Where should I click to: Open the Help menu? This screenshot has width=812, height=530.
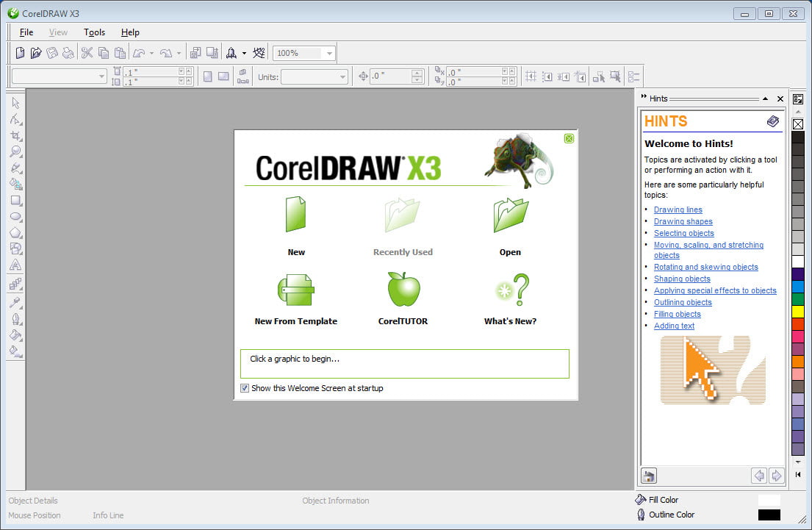coord(130,32)
